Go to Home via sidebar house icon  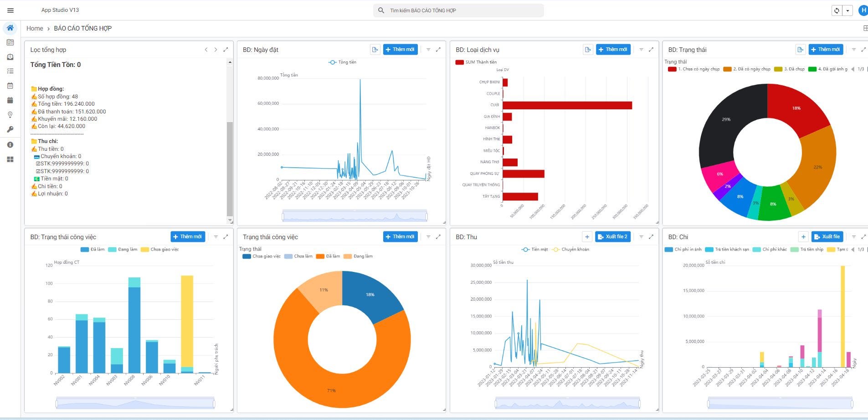(10, 28)
